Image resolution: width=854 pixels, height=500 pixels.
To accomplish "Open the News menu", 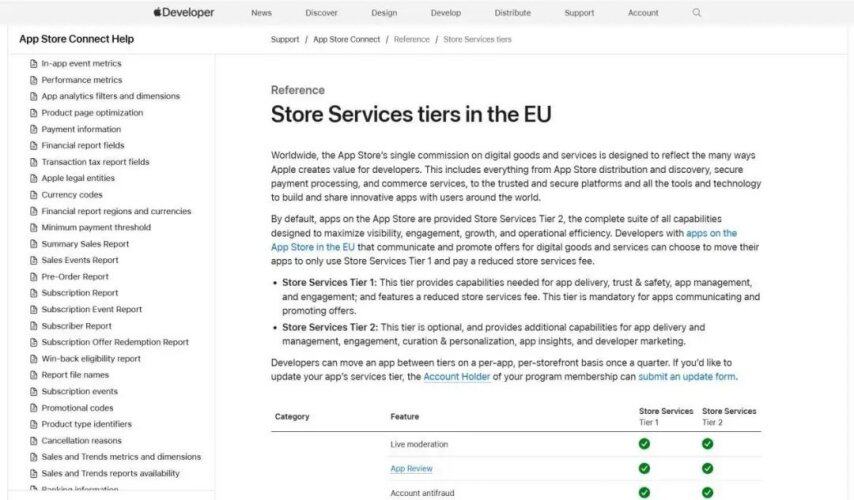I will (x=261, y=13).
